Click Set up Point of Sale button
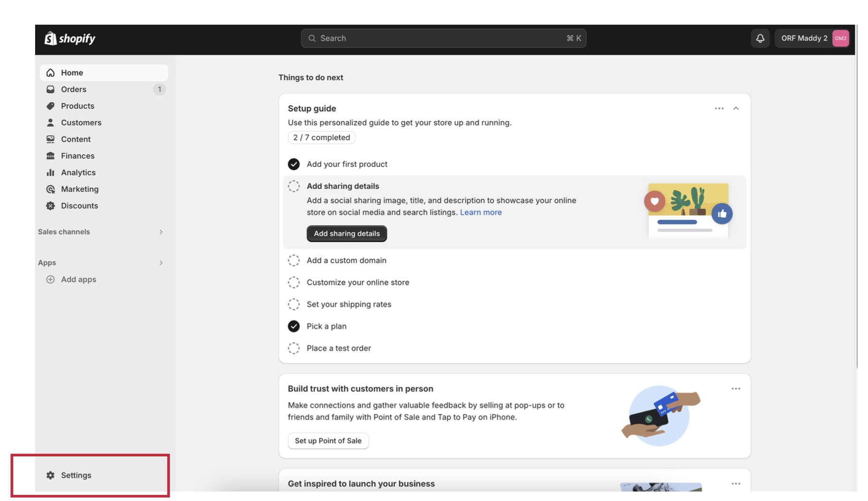 [x=328, y=441]
